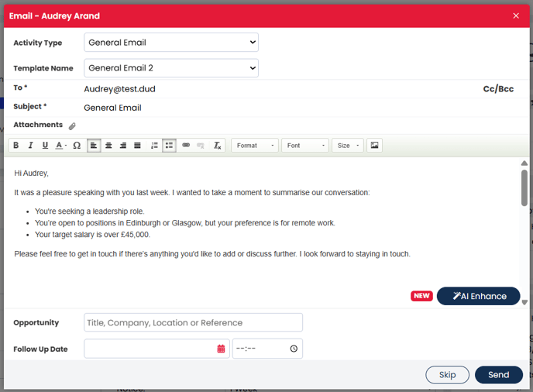Expand the Format dropdown

coord(255,146)
